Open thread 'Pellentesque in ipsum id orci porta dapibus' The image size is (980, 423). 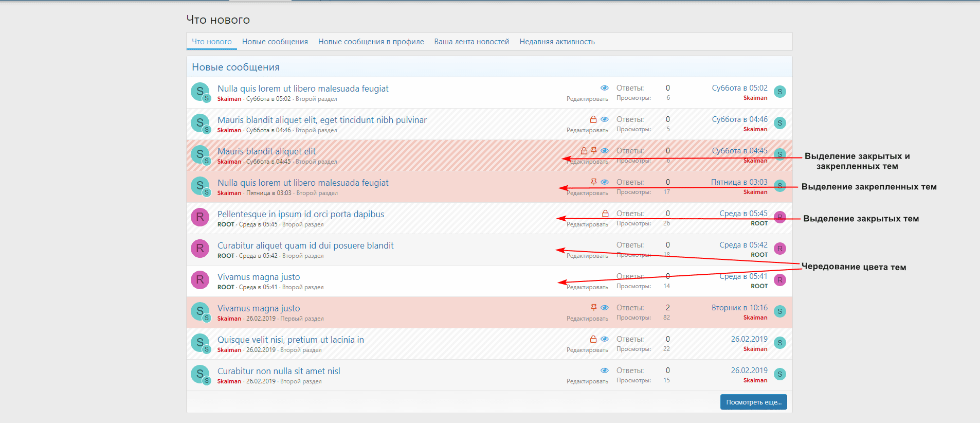tap(300, 214)
